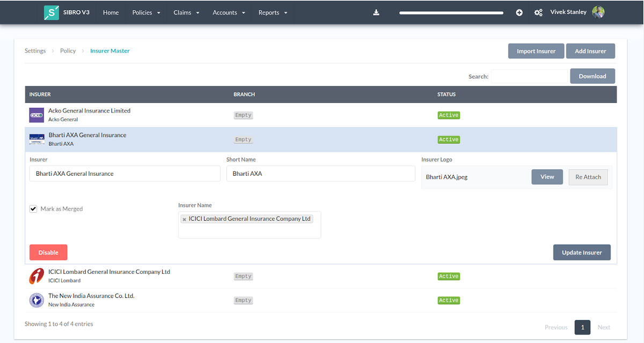
Task: Click the New India Assurance logo
Action: (x=36, y=300)
